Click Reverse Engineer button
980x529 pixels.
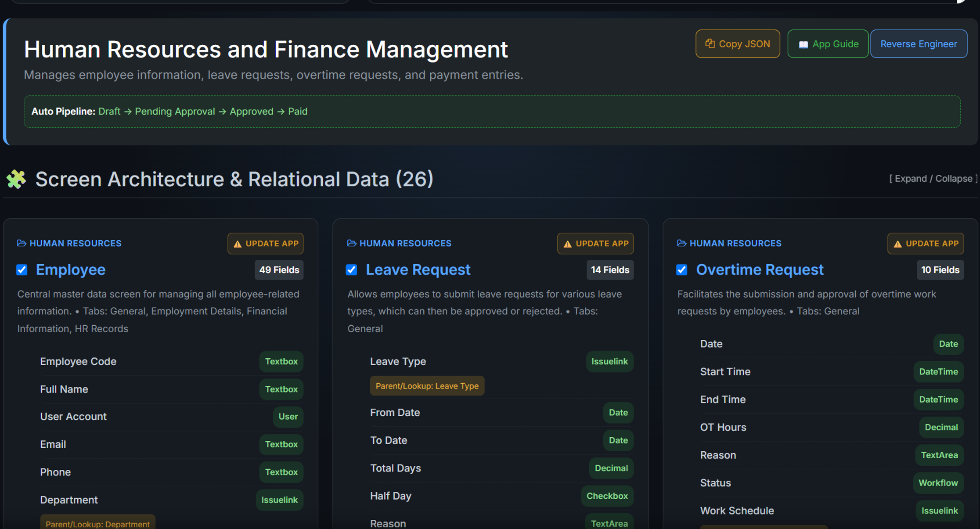point(919,44)
